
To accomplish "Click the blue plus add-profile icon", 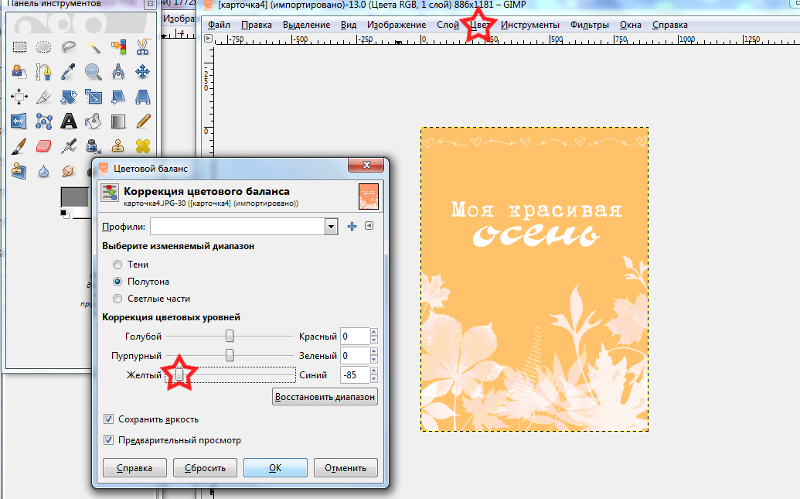I will point(352,226).
